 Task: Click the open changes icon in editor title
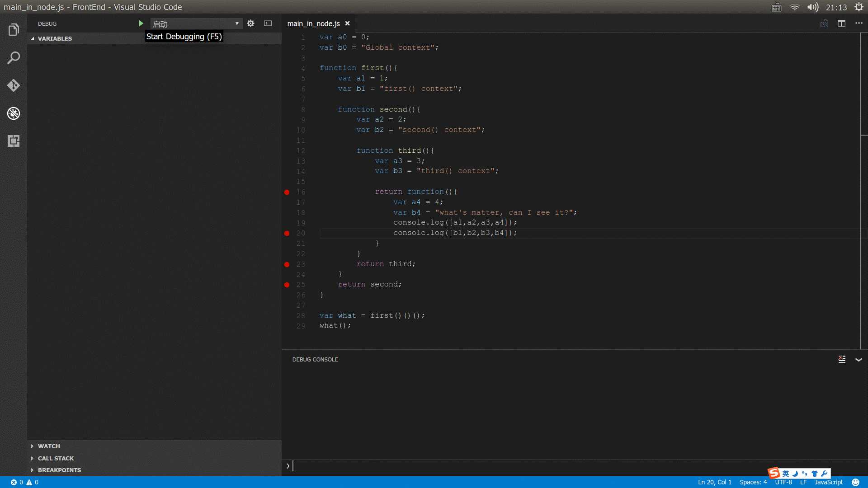point(825,23)
